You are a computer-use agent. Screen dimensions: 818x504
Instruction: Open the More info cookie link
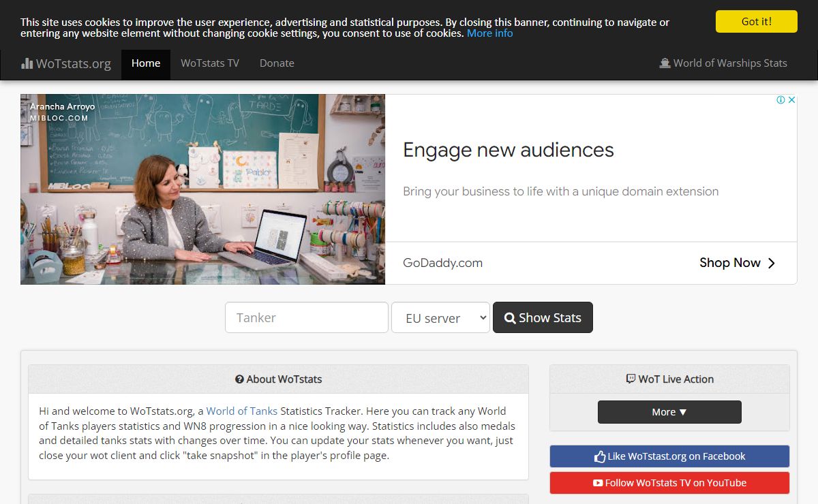click(489, 33)
